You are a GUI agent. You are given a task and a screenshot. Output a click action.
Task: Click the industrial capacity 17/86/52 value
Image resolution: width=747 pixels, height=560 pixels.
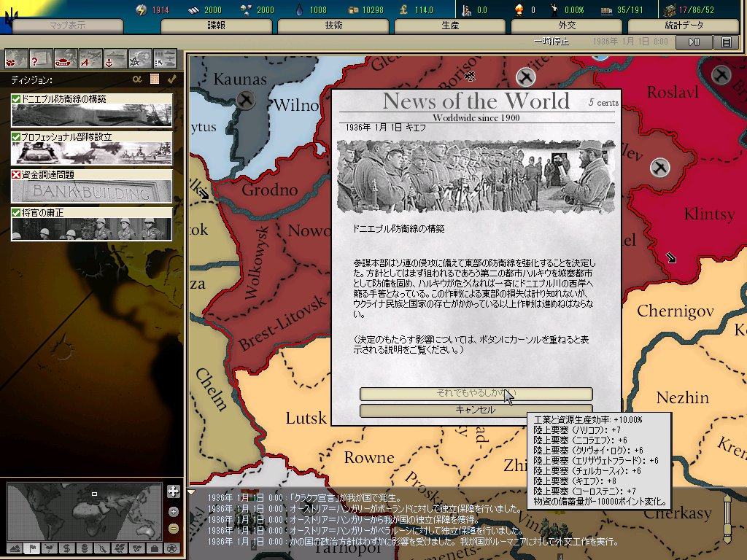[x=697, y=9]
